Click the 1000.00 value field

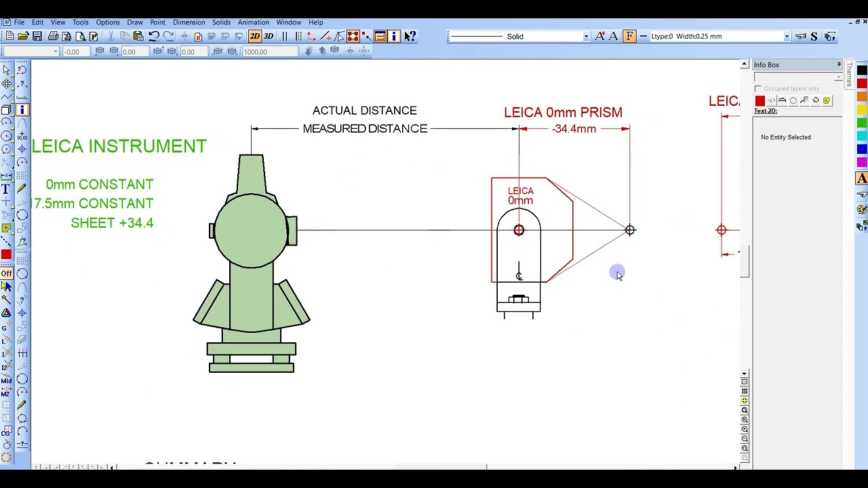[x=271, y=52]
